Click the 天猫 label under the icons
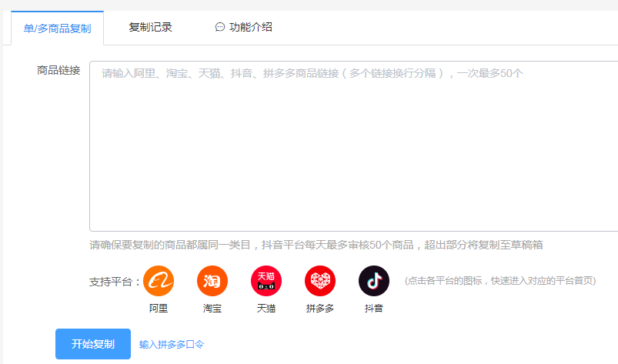The image size is (618, 364). tap(266, 308)
